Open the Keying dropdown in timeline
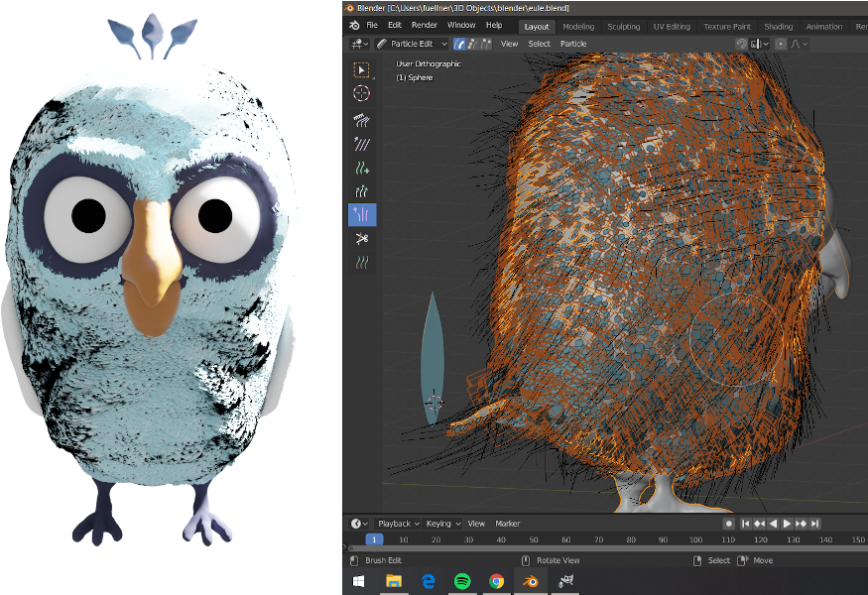This screenshot has height=595, width=868. pos(442,523)
